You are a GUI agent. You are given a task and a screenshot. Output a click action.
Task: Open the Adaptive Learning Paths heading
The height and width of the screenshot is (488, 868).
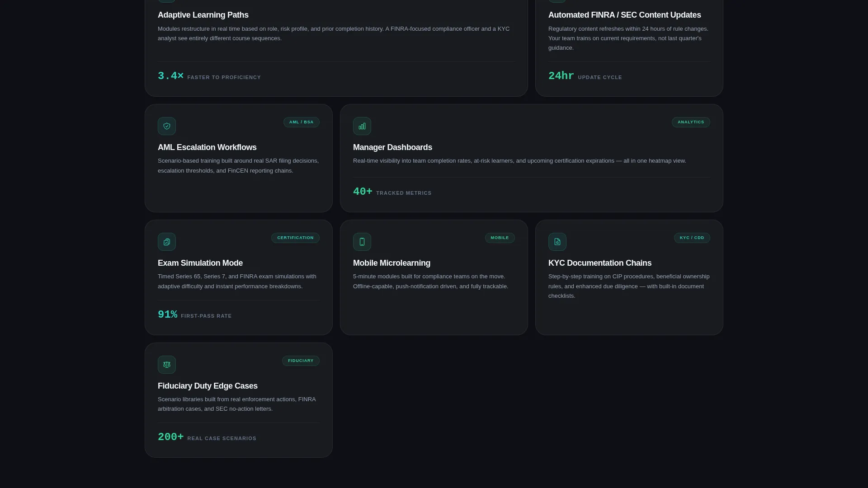click(203, 15)
